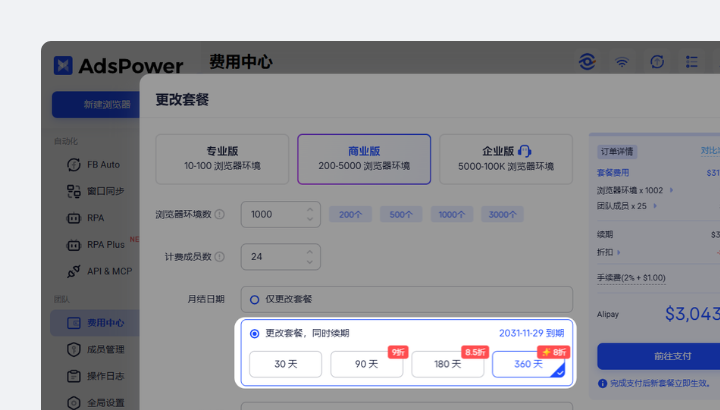
Task: Click info icon next to 完成支付后新套餐立即生效
Action: [x=602, y=383]
